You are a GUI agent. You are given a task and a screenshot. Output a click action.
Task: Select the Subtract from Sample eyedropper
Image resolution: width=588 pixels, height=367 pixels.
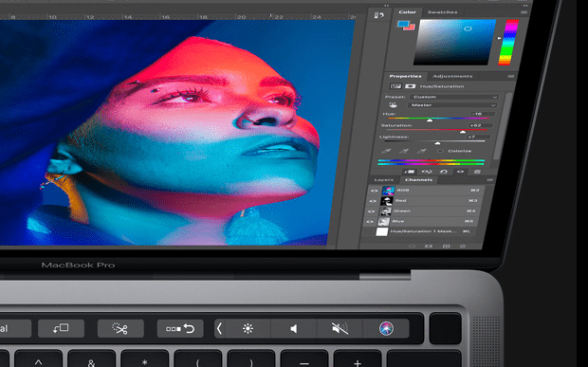[x=421, y=151]
